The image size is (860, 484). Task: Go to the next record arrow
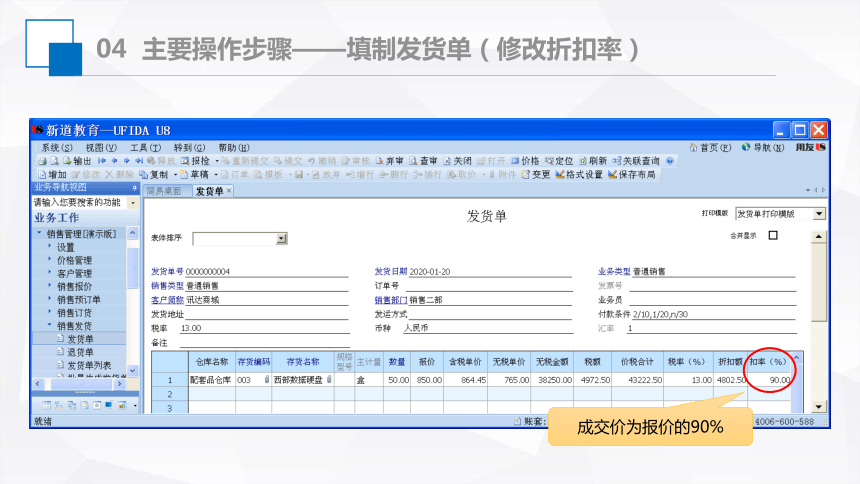126,161
